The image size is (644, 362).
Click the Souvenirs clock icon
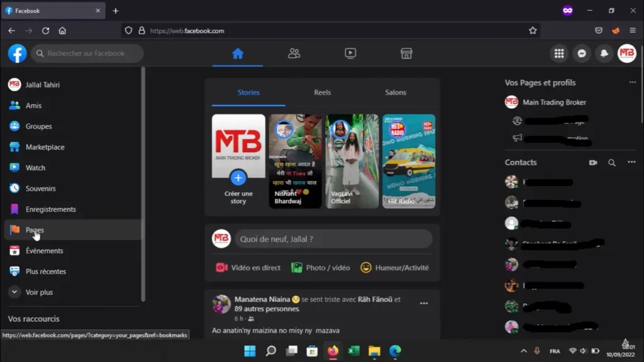pos(14,189)
